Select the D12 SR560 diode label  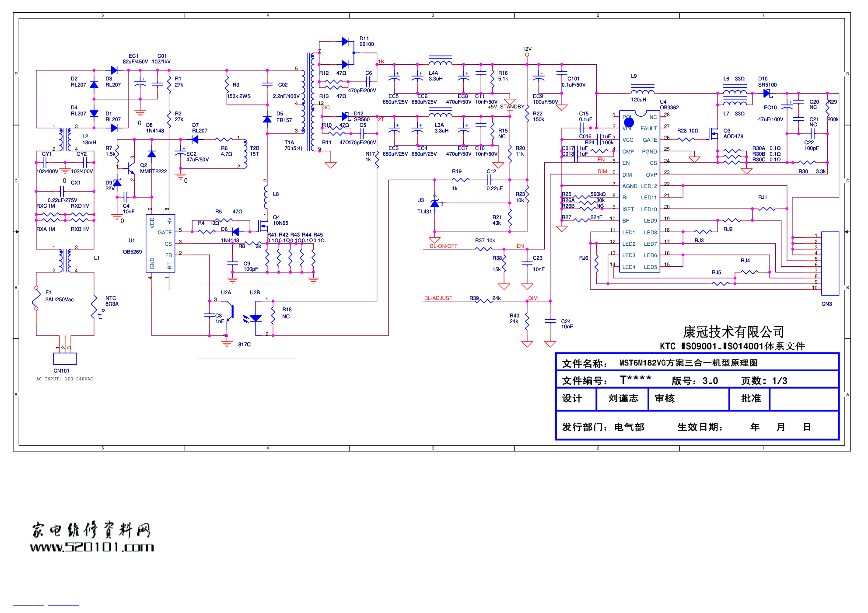click(362, 116)
